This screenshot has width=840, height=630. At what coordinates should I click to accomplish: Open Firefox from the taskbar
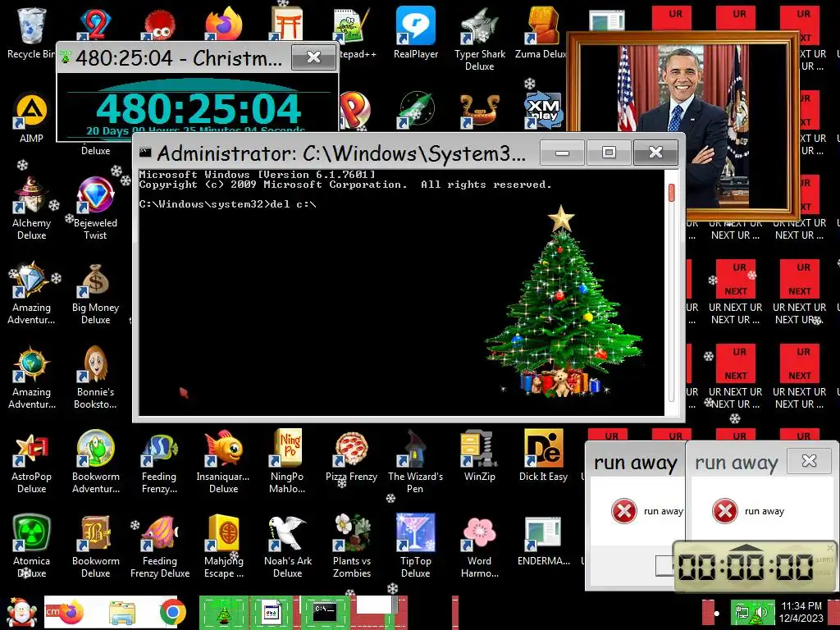point(72,612)
